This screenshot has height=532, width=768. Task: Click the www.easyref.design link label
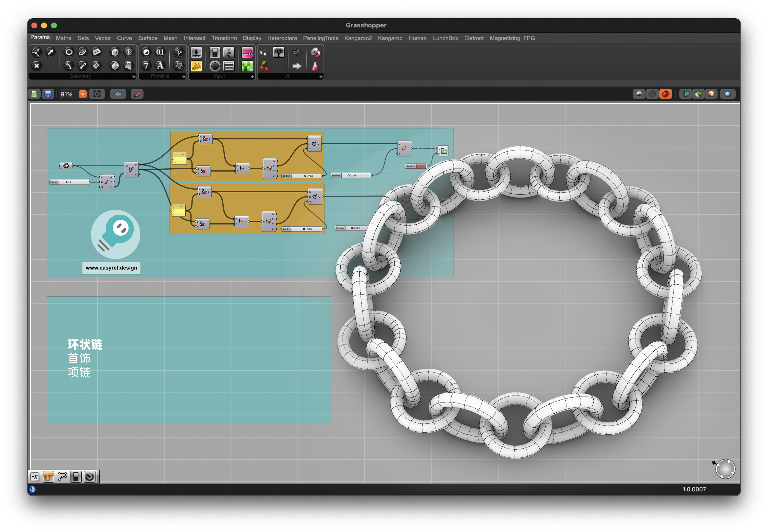coord(111,268)
